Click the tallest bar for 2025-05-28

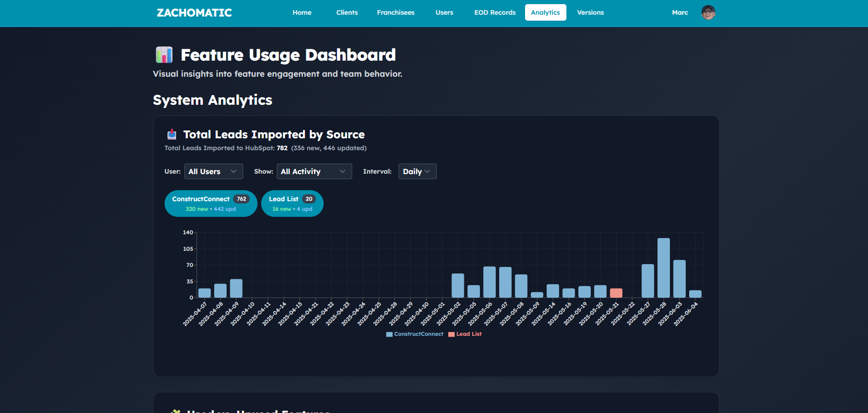663,268
